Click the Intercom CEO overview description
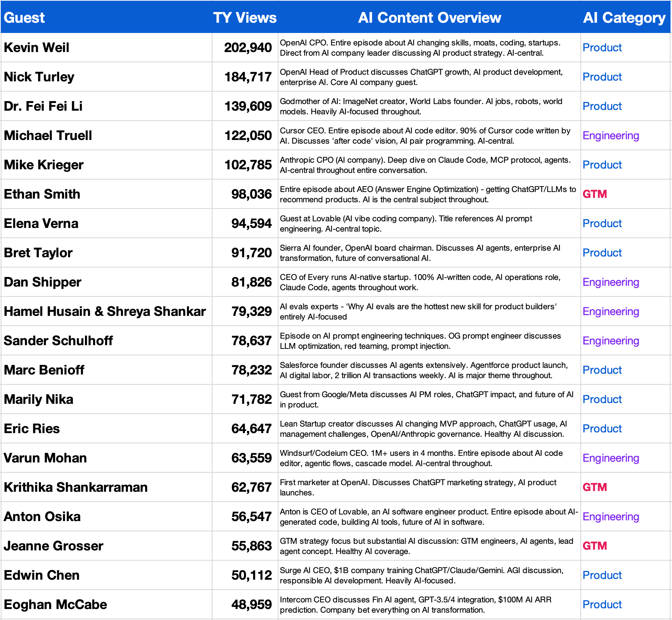 pos(416,605)
